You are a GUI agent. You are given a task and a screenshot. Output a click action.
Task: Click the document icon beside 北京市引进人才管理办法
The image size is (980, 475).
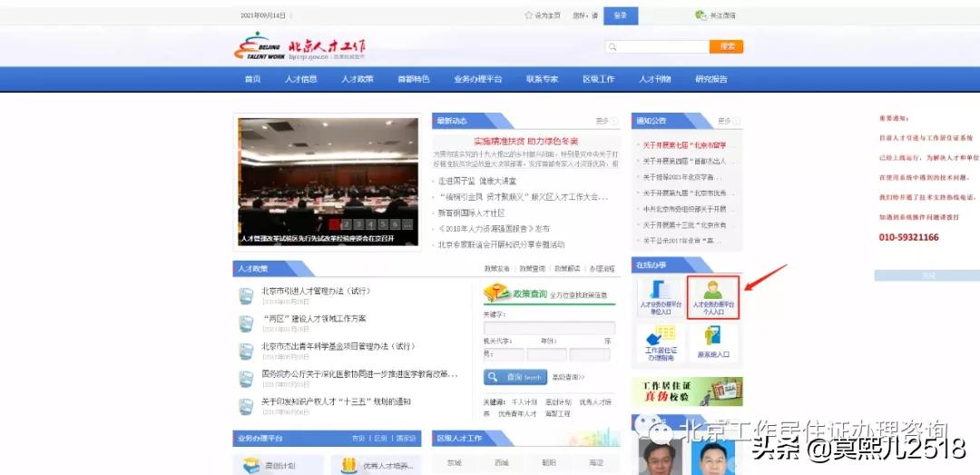246,296
